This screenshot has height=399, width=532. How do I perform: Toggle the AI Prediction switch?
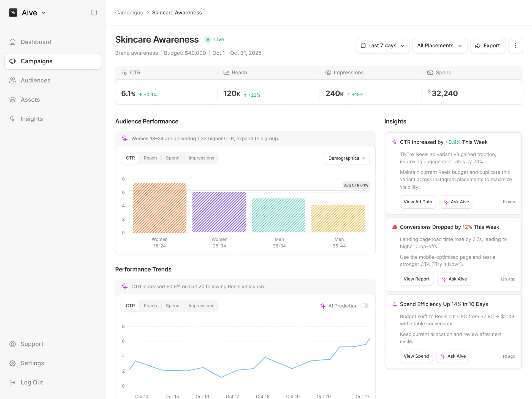[x=365, y=306]
